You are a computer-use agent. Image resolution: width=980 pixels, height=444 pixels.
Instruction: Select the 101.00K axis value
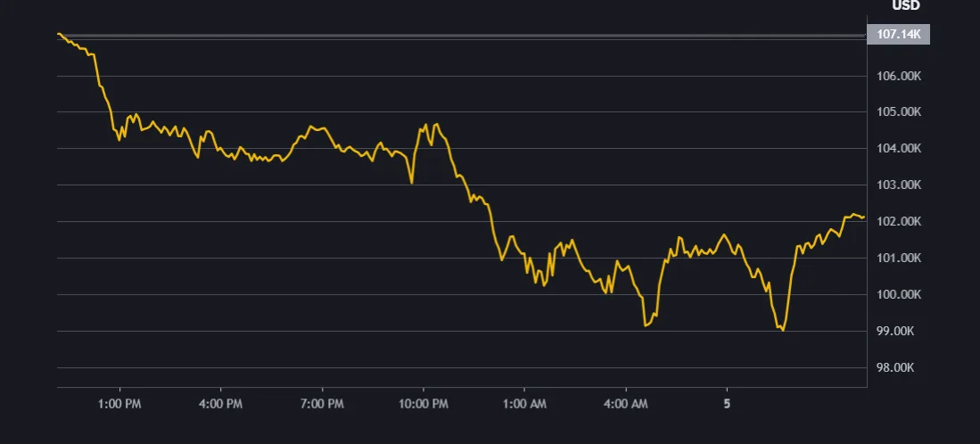(x=899, y=259)
